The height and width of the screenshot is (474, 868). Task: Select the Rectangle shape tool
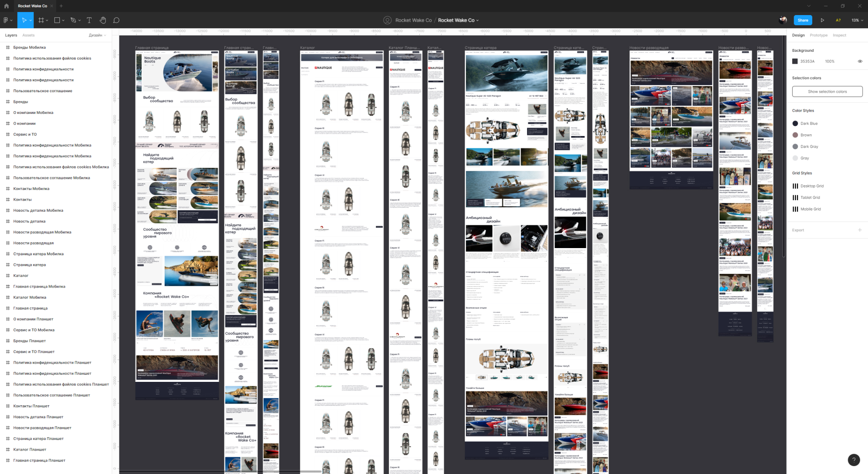click(x=57, y=20)
